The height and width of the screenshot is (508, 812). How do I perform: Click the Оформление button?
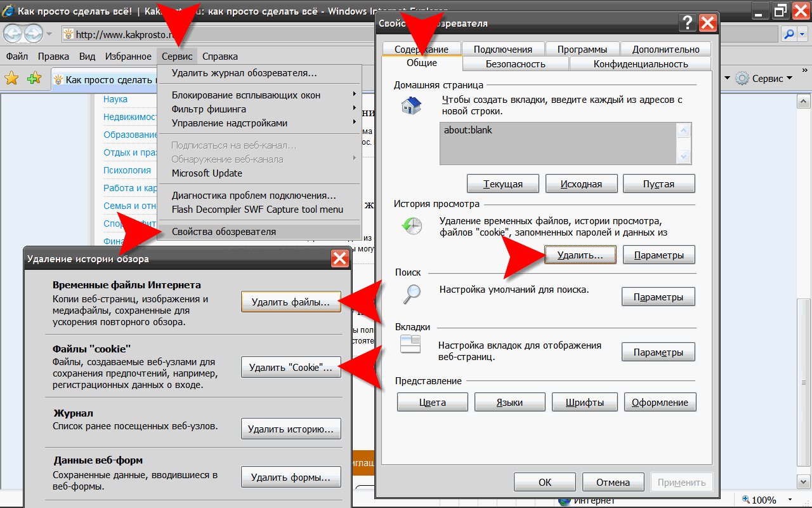660,402
